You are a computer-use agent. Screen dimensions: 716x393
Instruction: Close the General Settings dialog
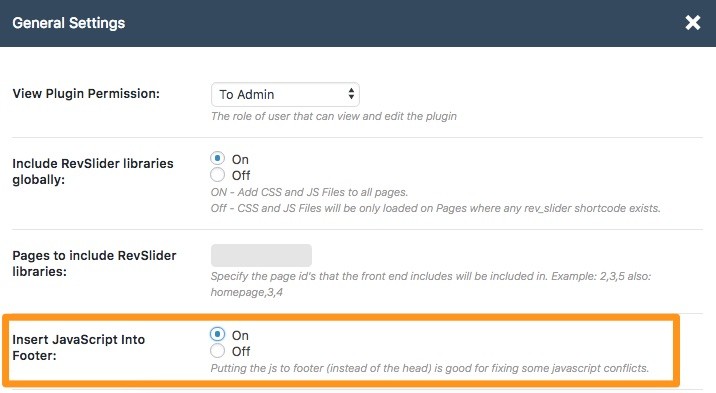692,22
